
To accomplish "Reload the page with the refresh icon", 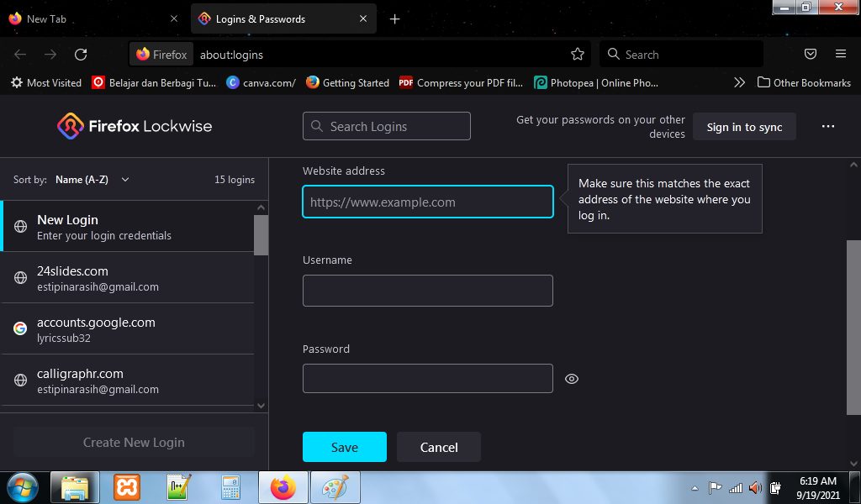I will (81, 55).
